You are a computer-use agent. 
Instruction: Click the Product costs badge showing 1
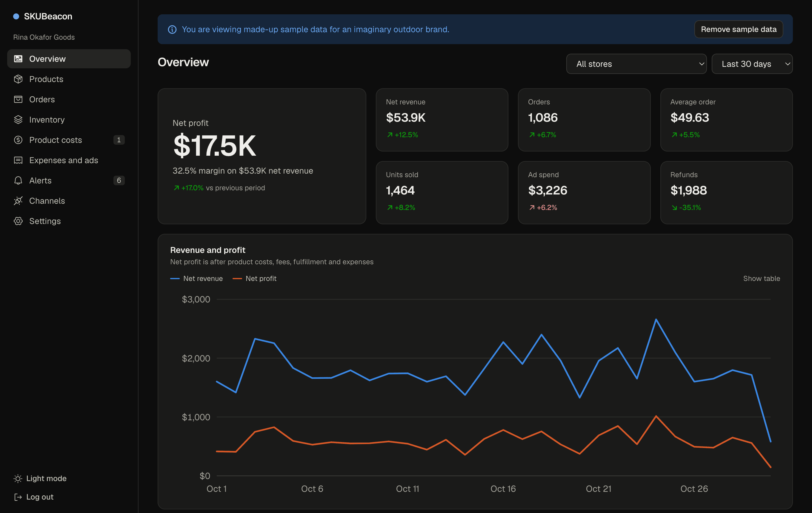pyautogui.click(x=119, y=140)
